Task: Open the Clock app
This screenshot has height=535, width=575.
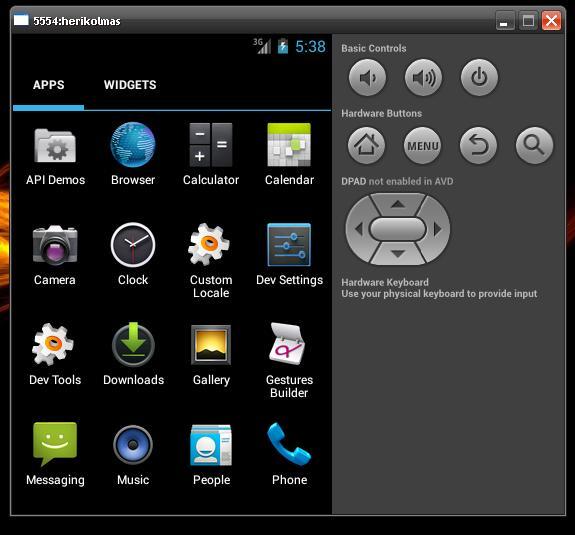Action: [133, 255]
